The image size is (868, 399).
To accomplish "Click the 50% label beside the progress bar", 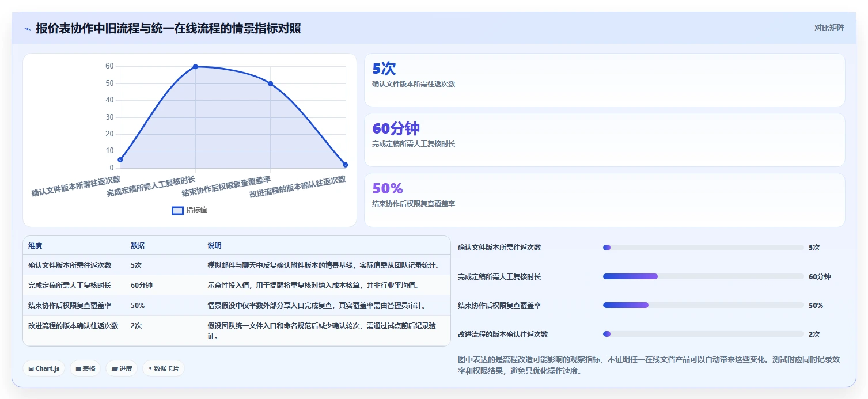I will (816, 305).
